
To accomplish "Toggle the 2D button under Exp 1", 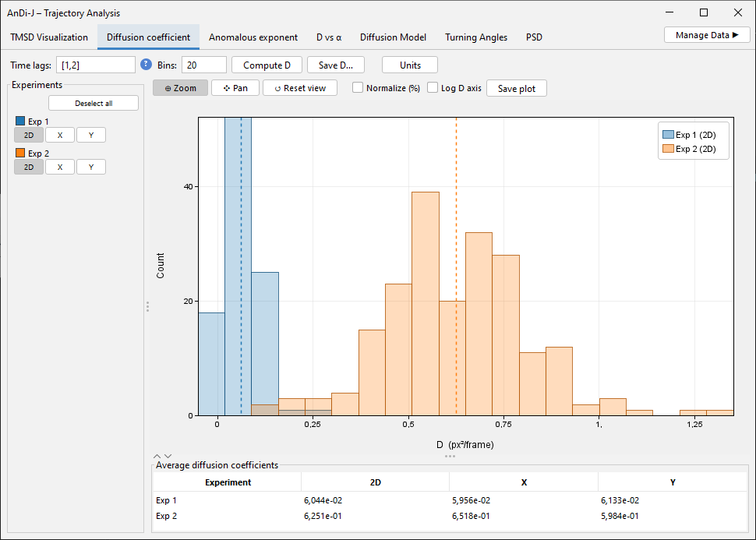I will point(29,135).
